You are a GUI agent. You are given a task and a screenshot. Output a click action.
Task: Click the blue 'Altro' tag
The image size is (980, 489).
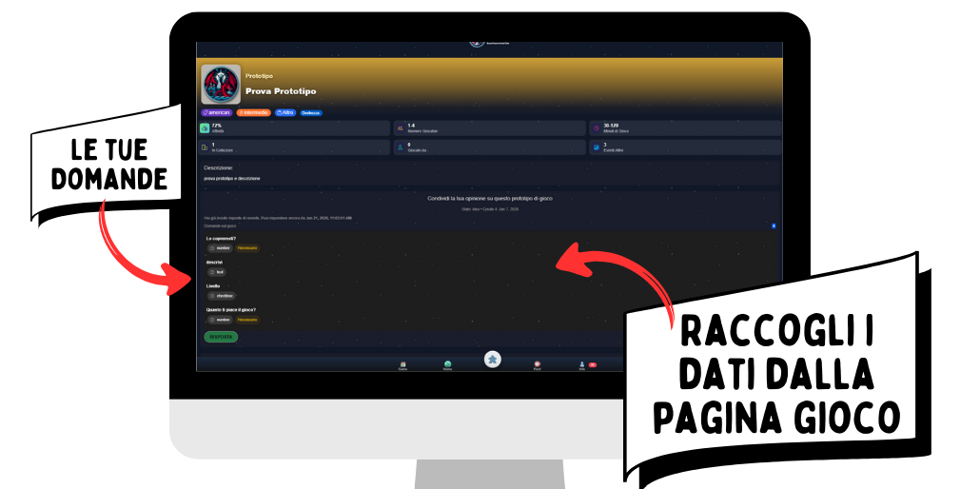[285, 112]
